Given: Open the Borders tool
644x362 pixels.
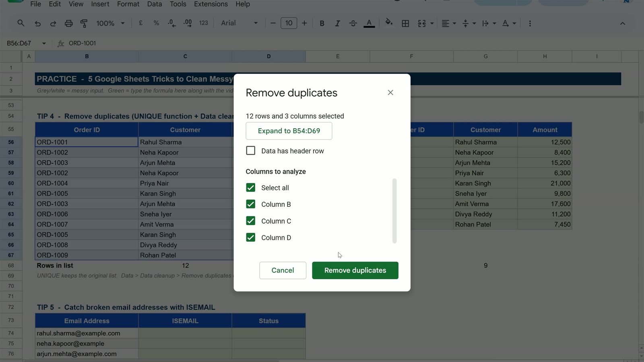Looking at the screenshot, I should (x=405, y=23).
